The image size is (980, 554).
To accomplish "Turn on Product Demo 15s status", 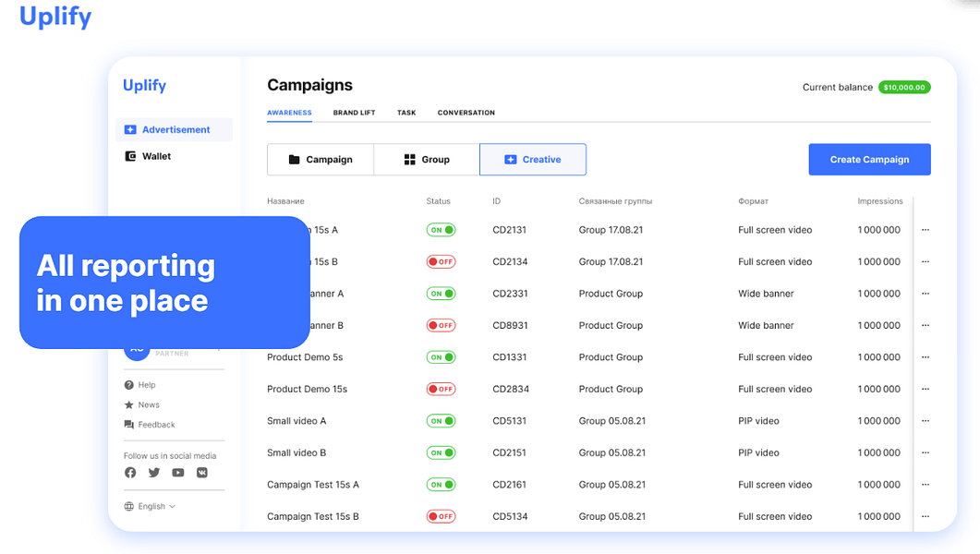I will pos(441,389).
